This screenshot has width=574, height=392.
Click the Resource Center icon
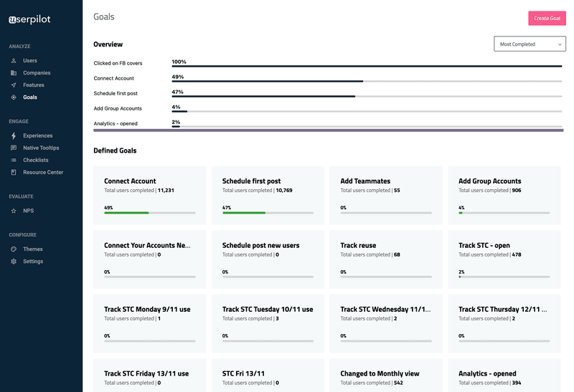point(14,172)
